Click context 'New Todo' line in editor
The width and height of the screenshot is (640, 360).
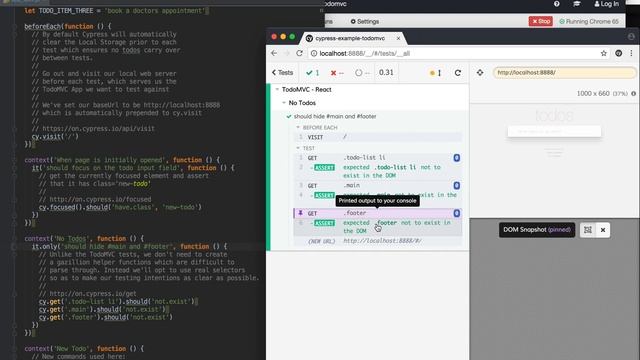coord(84,349)
